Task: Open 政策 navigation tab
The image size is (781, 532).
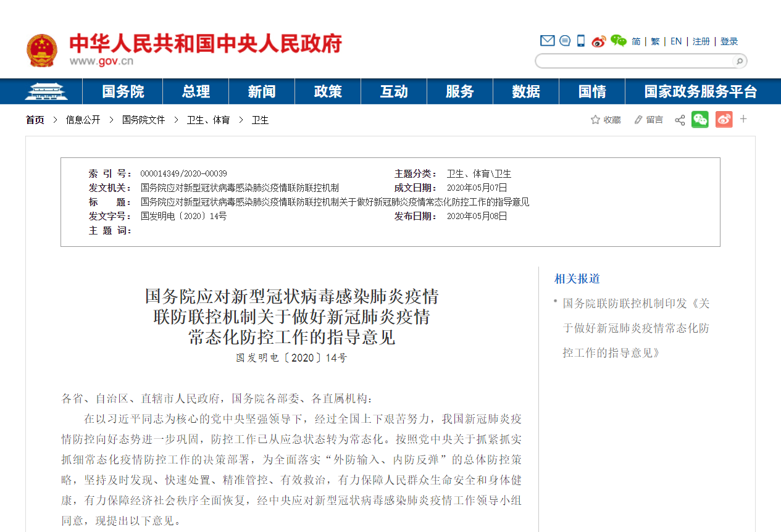Action: click(x=328, y=92)
